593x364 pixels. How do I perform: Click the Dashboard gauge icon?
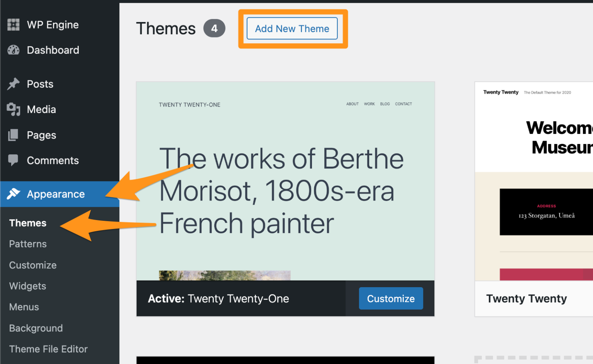pos(14,50)
